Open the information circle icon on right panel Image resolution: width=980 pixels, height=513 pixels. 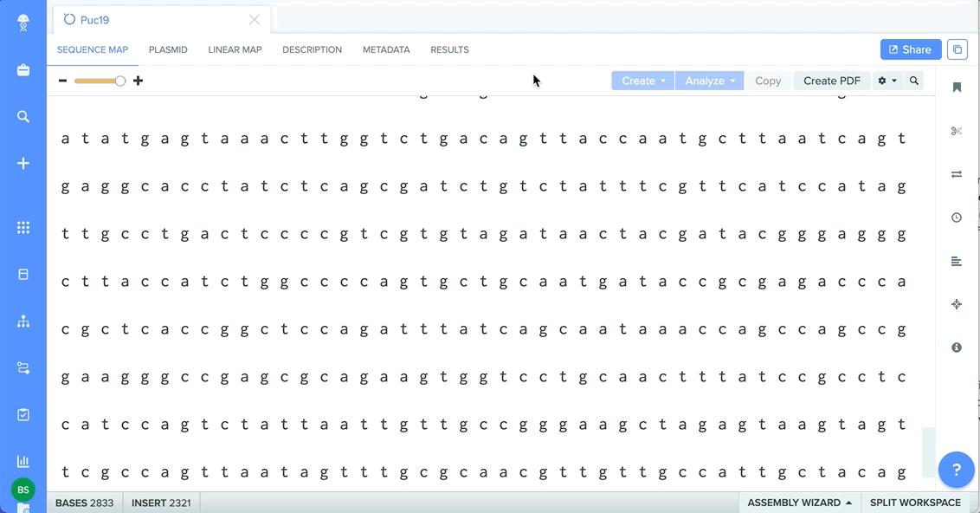957,347
